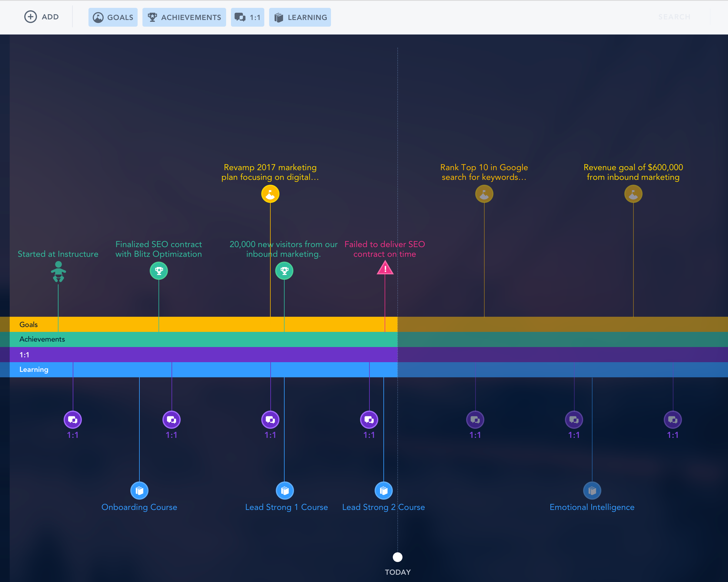Click the Failed to deliver warning triangle

coord(385,269)
